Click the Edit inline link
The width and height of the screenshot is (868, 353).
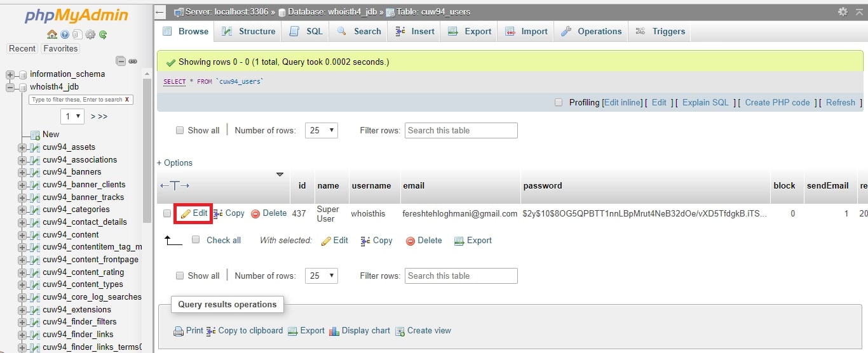coord(623,102)
